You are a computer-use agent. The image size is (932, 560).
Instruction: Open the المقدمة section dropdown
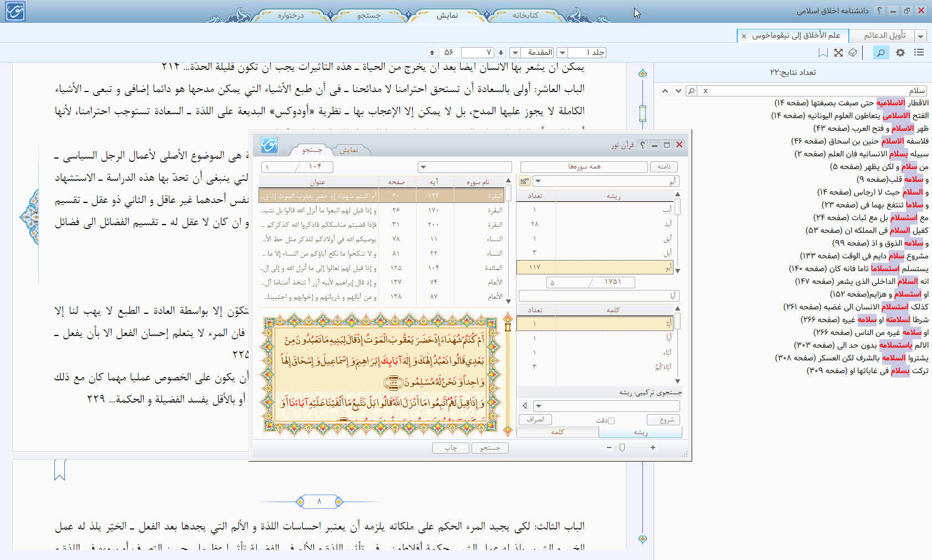pyautogui.click(x=515, y=53)
